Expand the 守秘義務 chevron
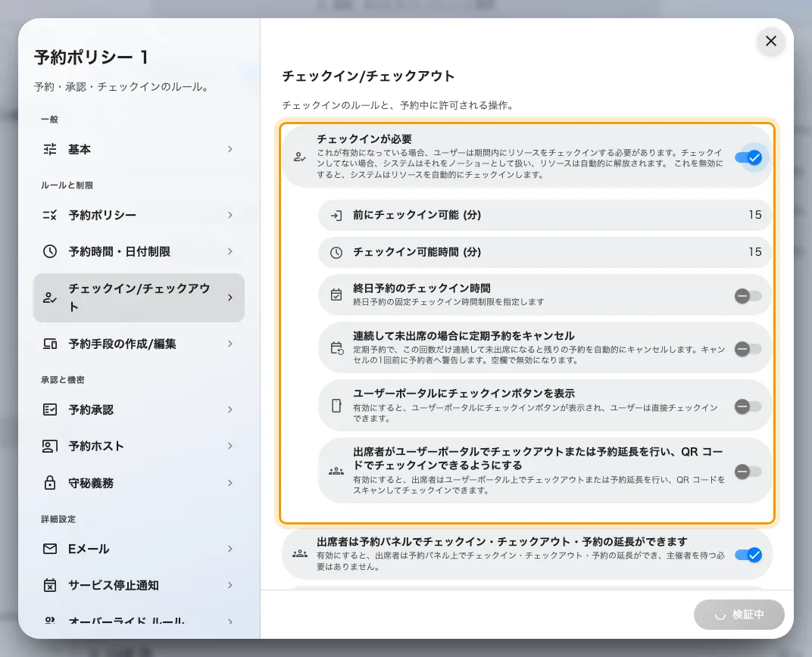The height and width of the screenshot is (657, 812). [230, 483]
